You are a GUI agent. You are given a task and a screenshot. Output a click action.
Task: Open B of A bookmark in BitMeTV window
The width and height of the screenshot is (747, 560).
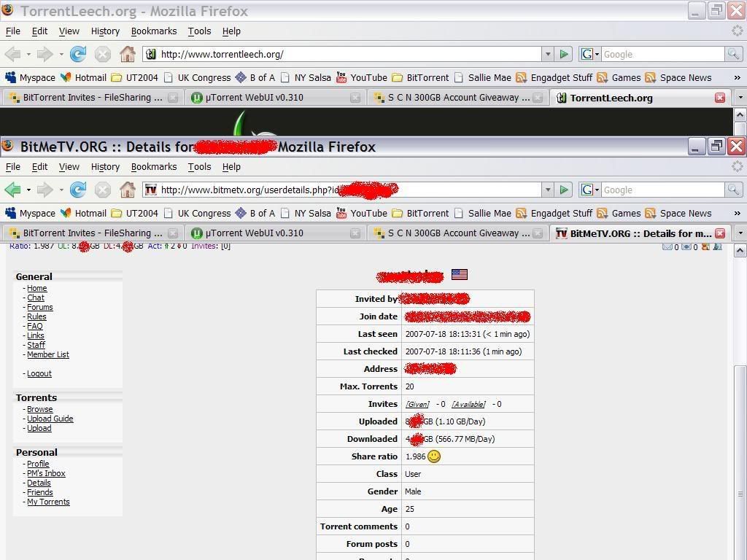click(x=255, y=214)
